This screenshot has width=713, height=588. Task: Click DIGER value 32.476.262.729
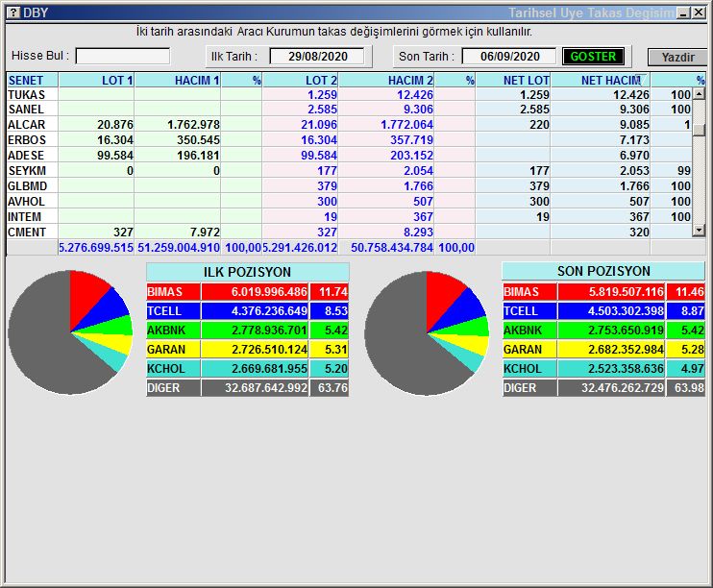(x=622, y=388)
